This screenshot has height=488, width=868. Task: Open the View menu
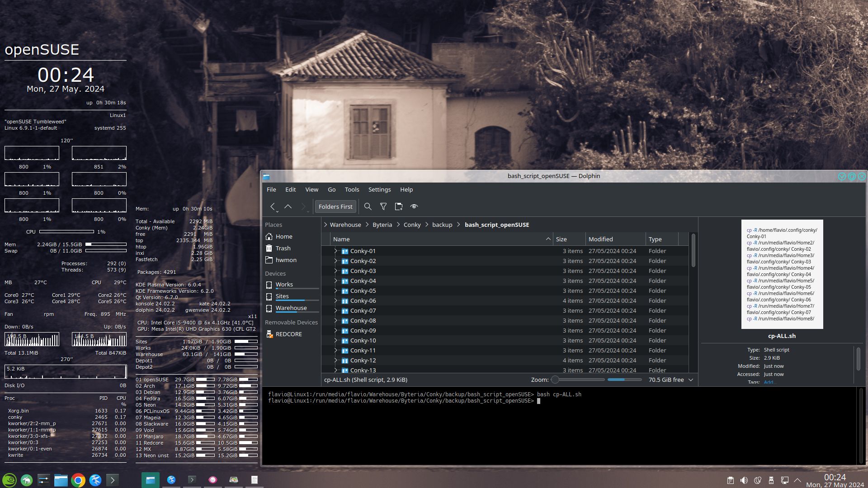click(312, 189)
